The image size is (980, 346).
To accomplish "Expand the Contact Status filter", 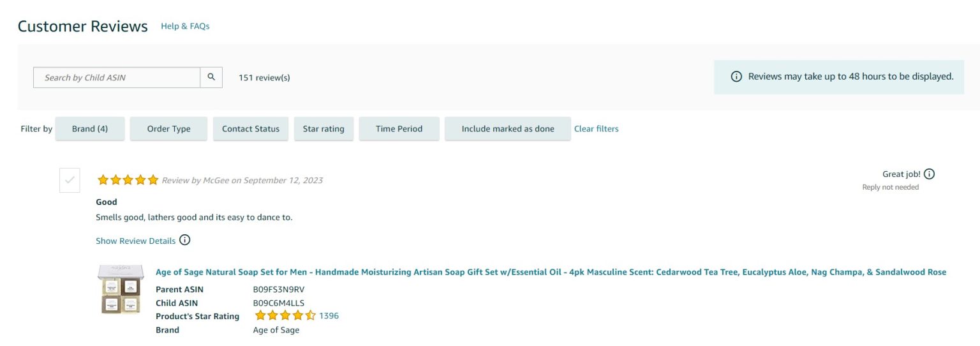I will click(x=251, y=129).
